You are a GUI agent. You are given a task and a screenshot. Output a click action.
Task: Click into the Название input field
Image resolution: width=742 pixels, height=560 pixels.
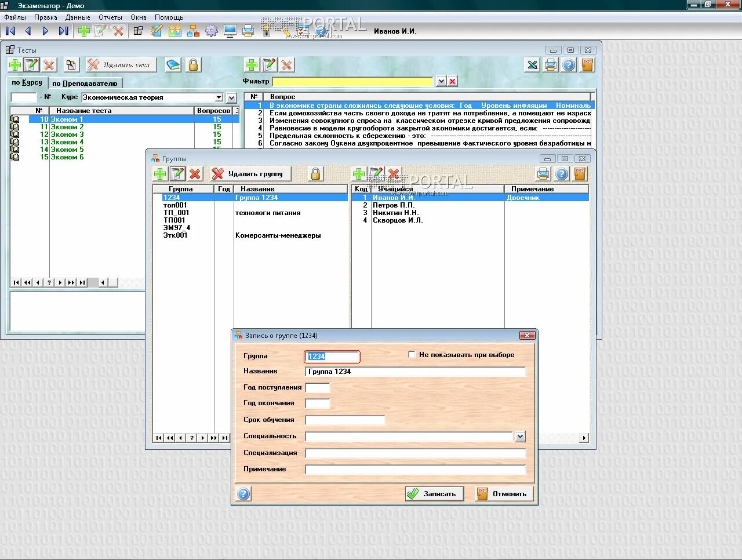tap(415, 372)
